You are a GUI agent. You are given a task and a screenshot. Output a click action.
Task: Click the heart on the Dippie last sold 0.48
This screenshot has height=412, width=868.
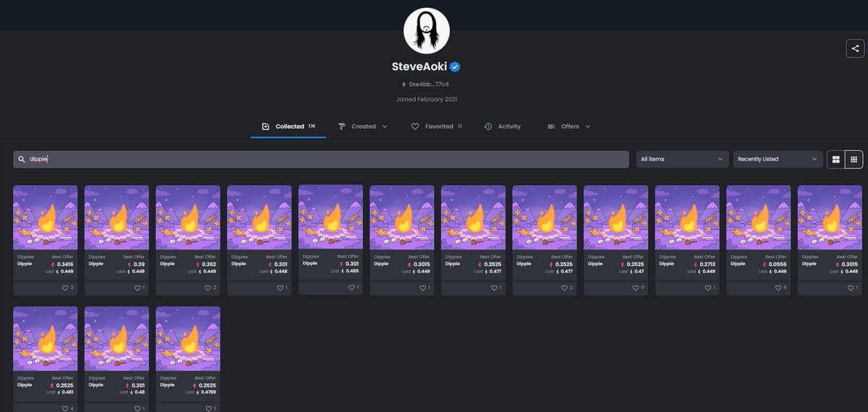click(x=137, y=408)
